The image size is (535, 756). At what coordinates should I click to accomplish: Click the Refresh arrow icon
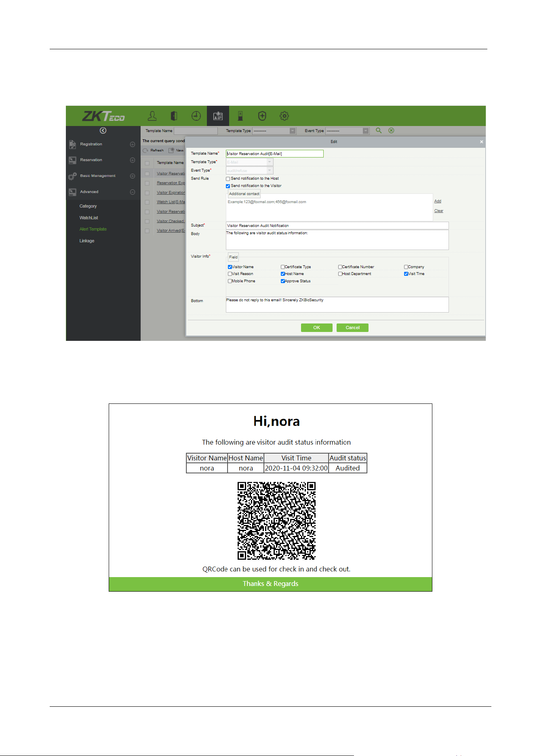(145, 150)
